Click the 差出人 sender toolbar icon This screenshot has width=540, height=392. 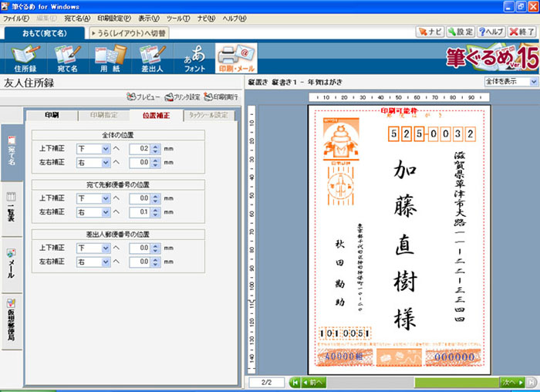pyautogui.click(x=153, y=57)
